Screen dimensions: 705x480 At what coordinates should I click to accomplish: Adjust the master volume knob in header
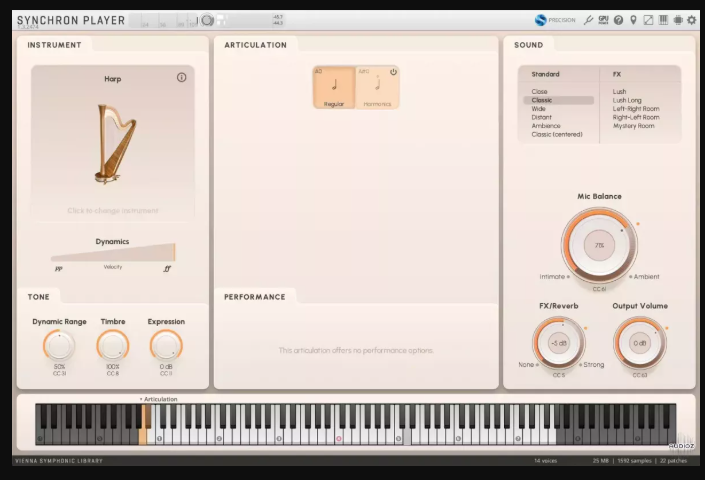207,20
